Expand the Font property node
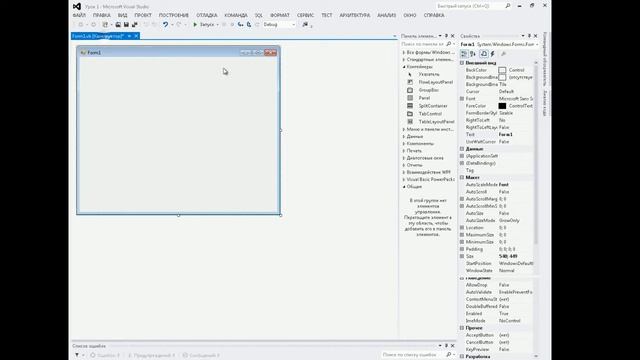The height and width of the screenshot is (360, 640). (462, 99)
